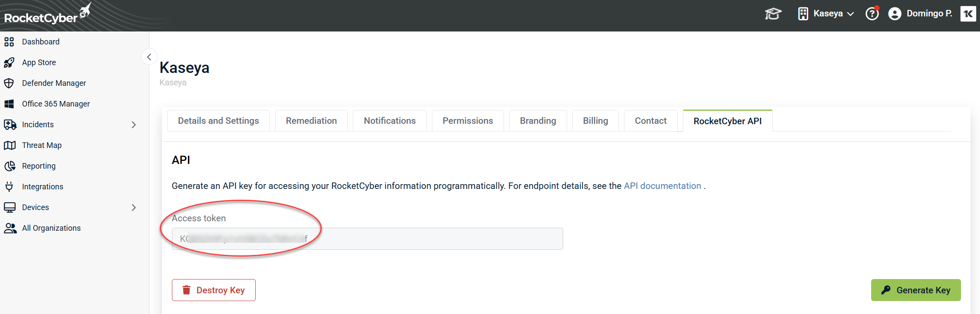The width and height of the screenshot is (980, 314).
Task: Collapse the left sidebar panel
Action: (149, 57)
